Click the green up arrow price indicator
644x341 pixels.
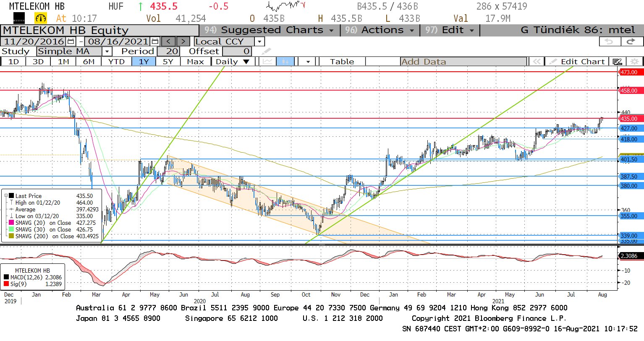(141, 6)
